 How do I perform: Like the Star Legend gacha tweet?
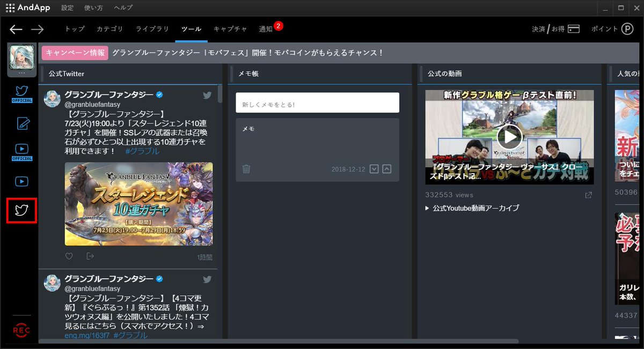click(69, 256)
